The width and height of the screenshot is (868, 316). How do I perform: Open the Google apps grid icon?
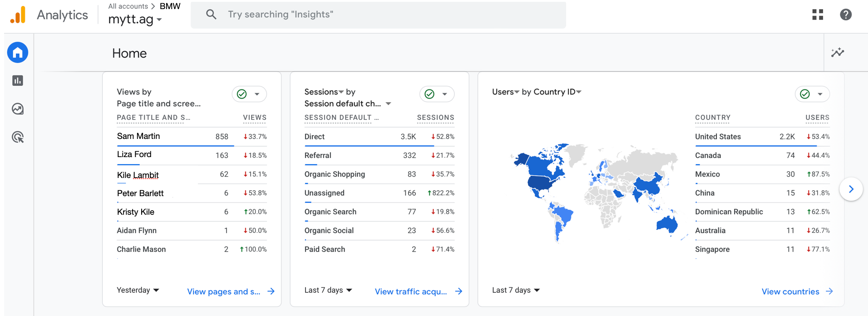point(818,15)
